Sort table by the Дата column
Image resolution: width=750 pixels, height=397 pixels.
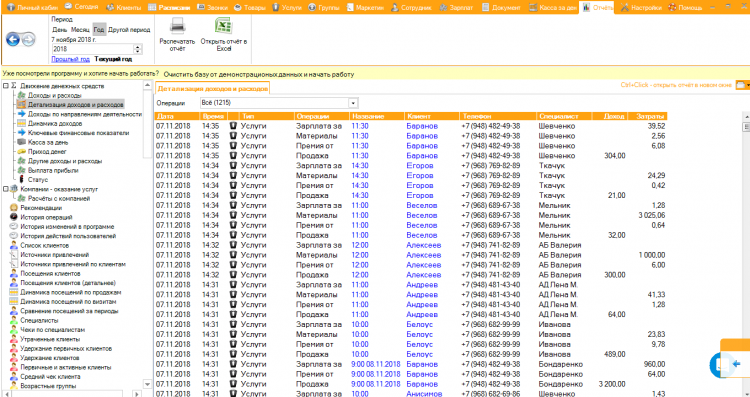point(176,116)
